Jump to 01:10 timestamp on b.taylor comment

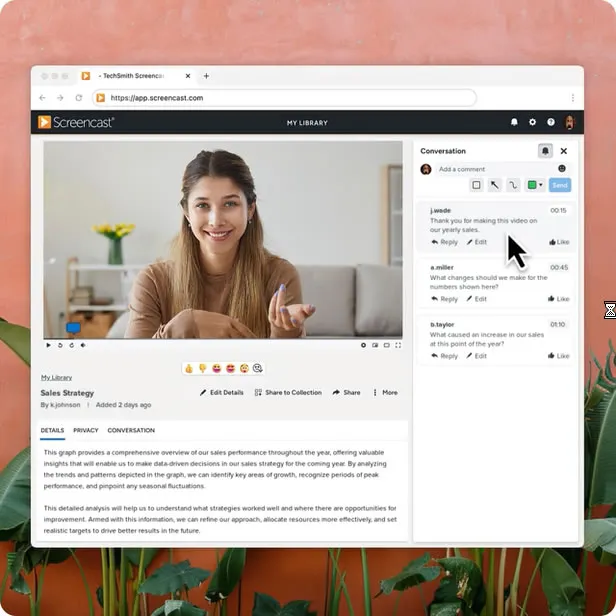pyautogui.click(x=558, y=324)
